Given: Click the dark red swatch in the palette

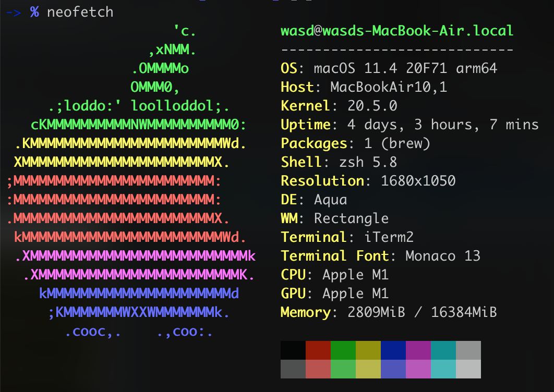Looking at the screenshot, I should coord(318,350).
